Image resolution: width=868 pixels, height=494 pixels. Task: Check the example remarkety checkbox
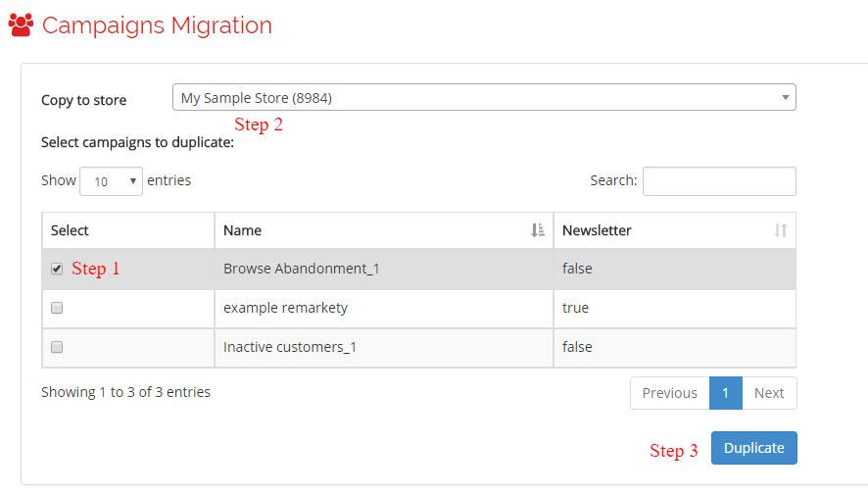click(57, 308)
